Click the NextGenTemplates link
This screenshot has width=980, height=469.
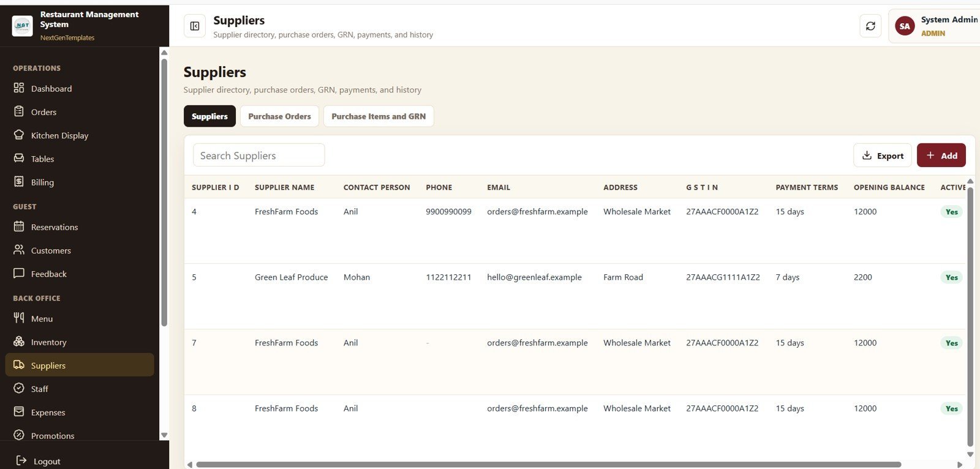(x=67, y=37)
